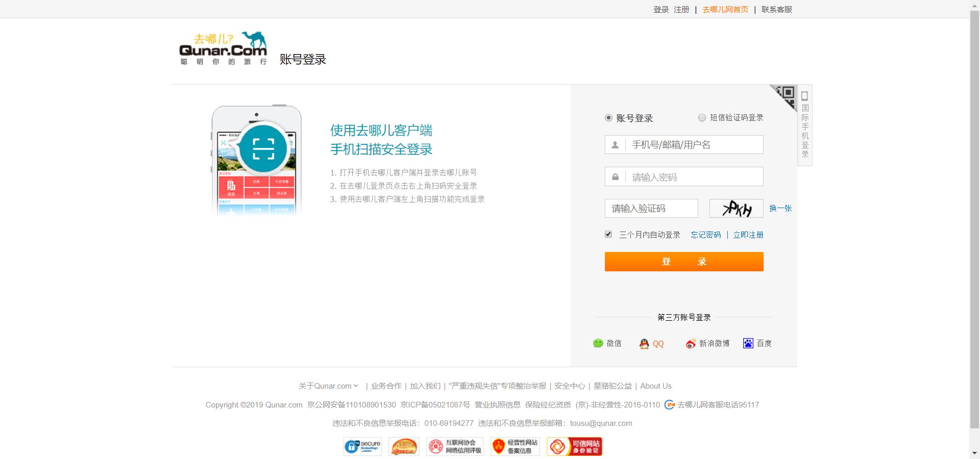The height and width of the screenshot is (459, 980).
Task: Click (京)-非经营性-2016-0110 link
Action: pyautogui.click(x=618, y=405)
